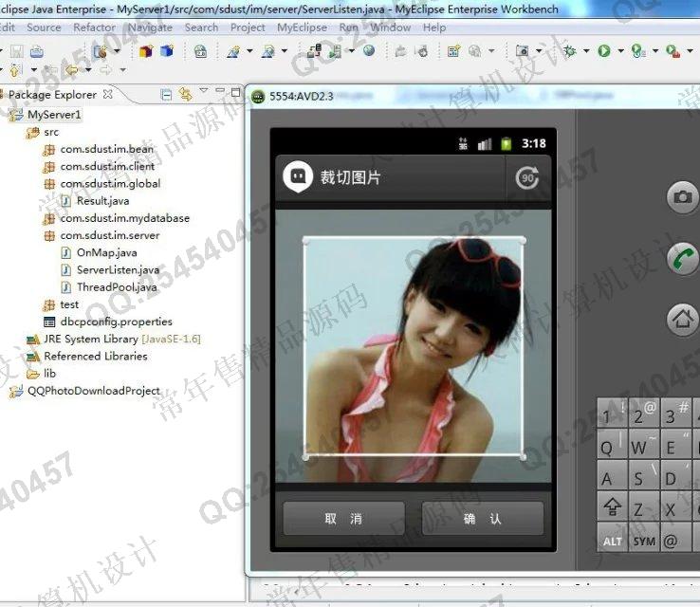The image size is (700, 607).
Task: Select the Package Explorer tab
Action: [52, 95]
